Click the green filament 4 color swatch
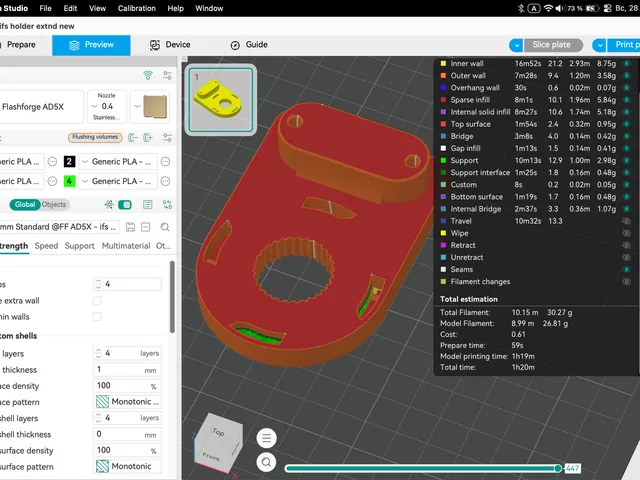This screenshot has height=480, width=640. coord(69,181)
